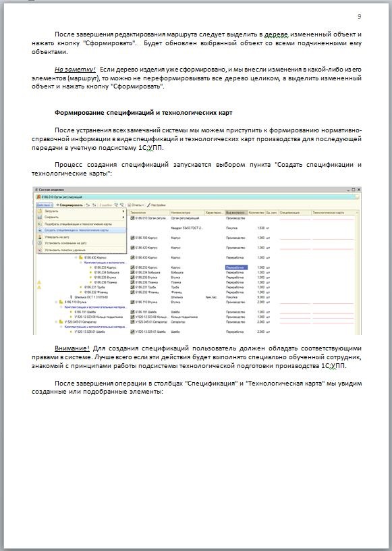Screen dimensions: 392x551
Task: Select tree item Шпилька ОСТ 1 31819-80
Action: [91, 297]
